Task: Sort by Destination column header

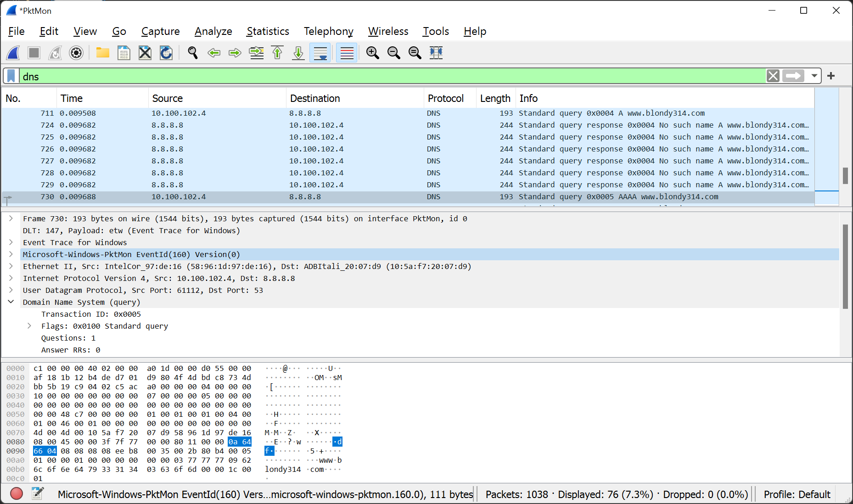Action: click(x=355, y=98)
